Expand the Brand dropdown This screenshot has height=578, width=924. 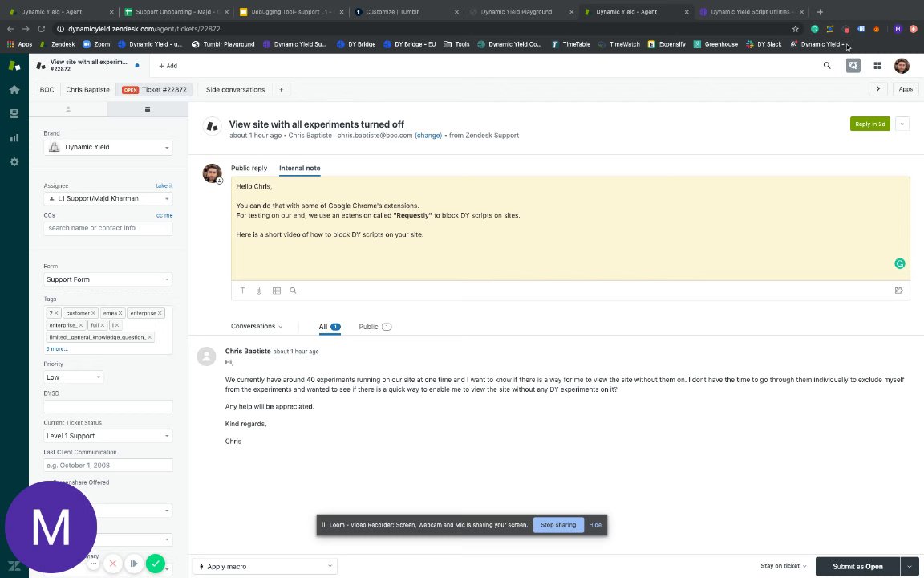[x=108, y=147]
